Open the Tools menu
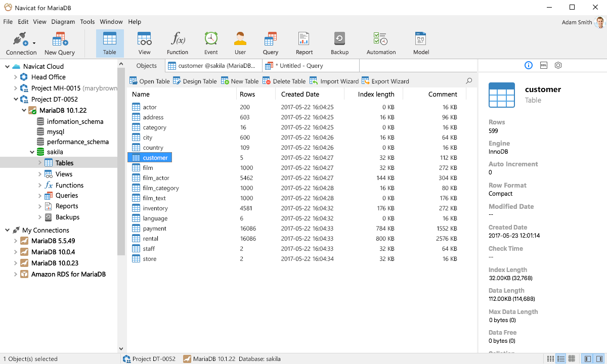The image size is (607, 364). (87, 22)
